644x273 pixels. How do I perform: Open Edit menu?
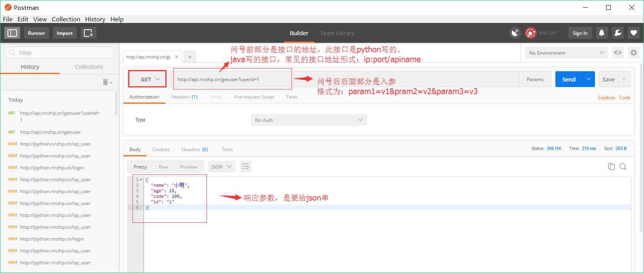23,19
